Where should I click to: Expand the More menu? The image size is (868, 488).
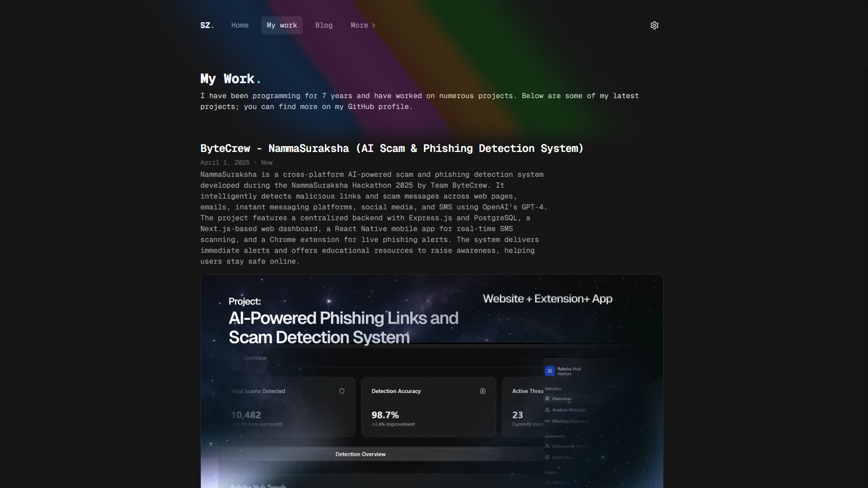tap(363, 25)
